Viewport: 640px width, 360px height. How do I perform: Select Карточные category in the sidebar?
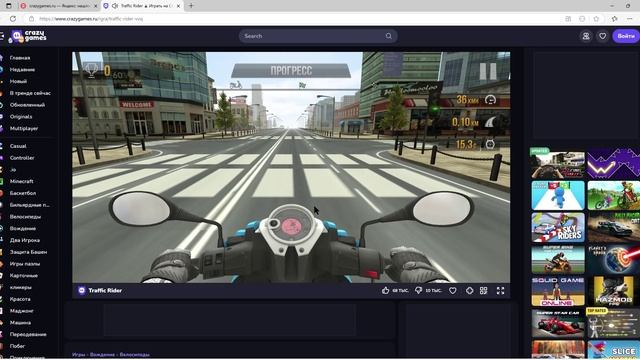coord(24,276)
